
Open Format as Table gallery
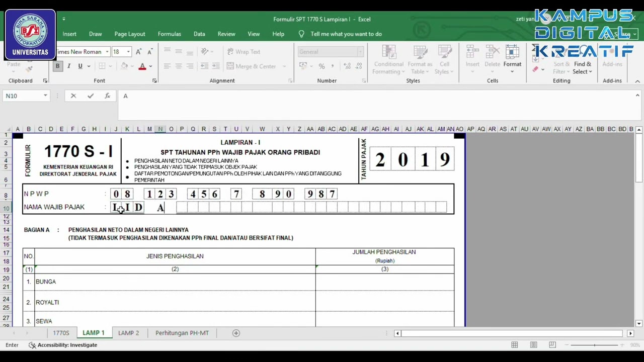(420, 60)
